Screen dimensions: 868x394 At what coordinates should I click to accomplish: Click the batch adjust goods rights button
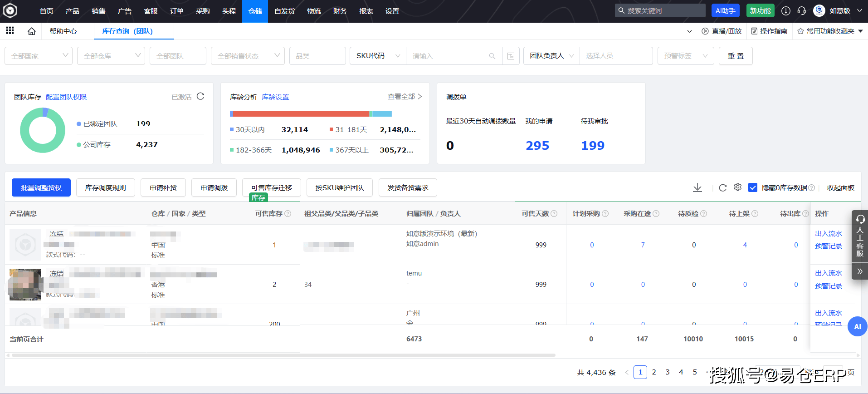point(41,187)
